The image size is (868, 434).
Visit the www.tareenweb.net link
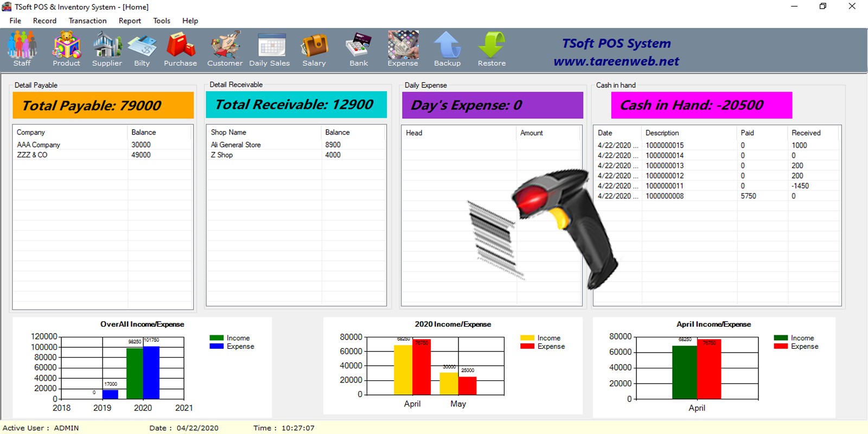pos(616,61)
